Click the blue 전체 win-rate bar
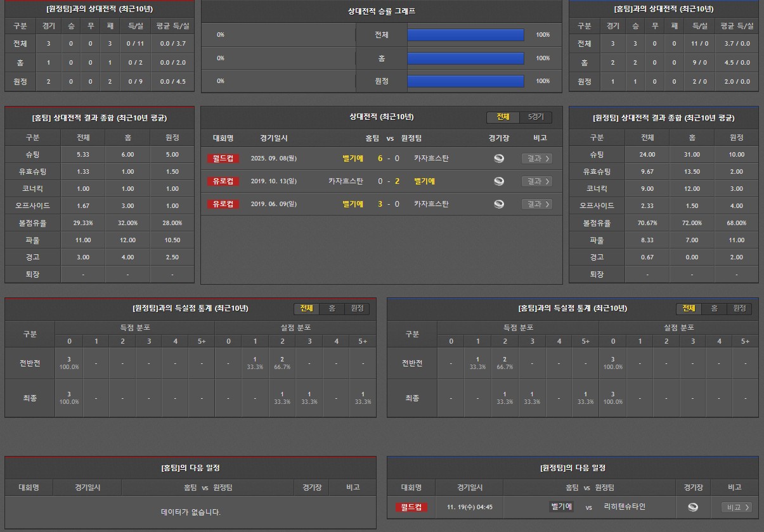The height and width of the screenshot is (532, 764). click(x=465, y=35)
